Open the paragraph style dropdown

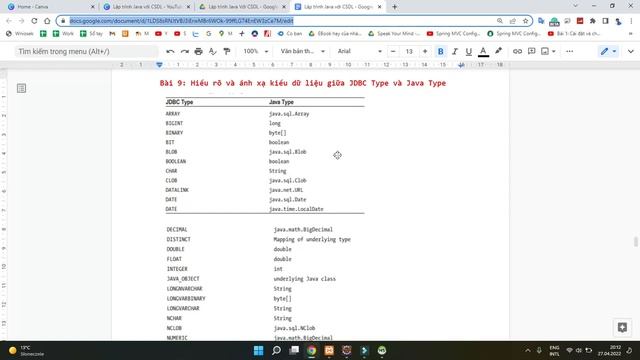[302, 51]
